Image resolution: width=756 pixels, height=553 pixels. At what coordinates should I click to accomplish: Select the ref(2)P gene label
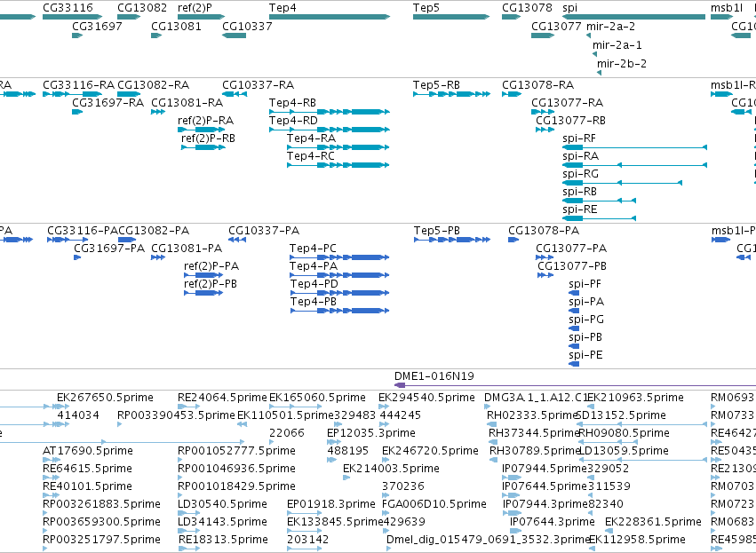pyautogui.click(x=195, y=8)
